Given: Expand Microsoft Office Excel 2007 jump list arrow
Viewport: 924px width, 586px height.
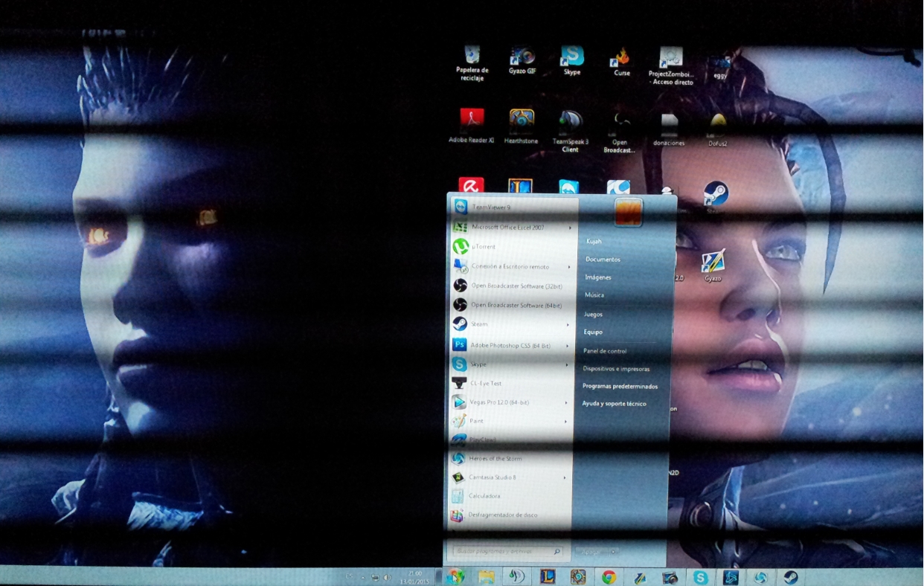Looking at the screenshot, I should coord(570,228).
